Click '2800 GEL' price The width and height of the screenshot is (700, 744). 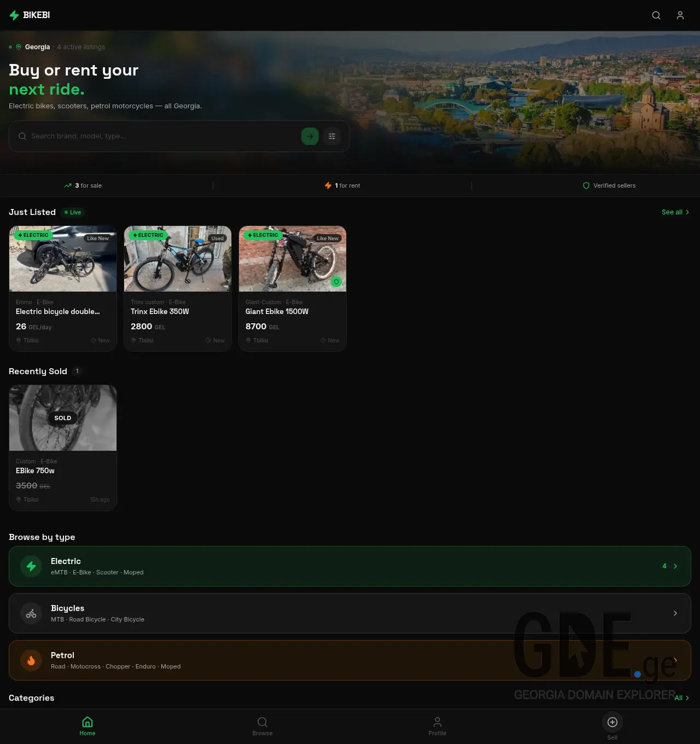tap(148, 327)
